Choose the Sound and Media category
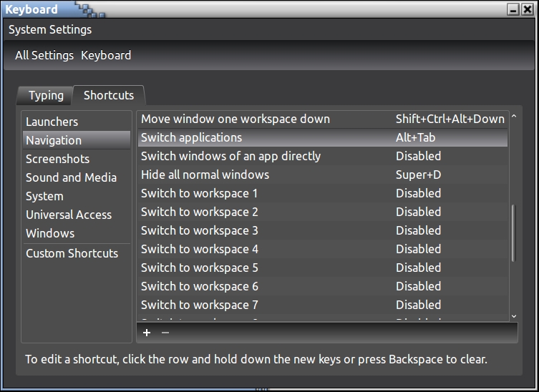The image size is (539, 392). coord(71,177)
